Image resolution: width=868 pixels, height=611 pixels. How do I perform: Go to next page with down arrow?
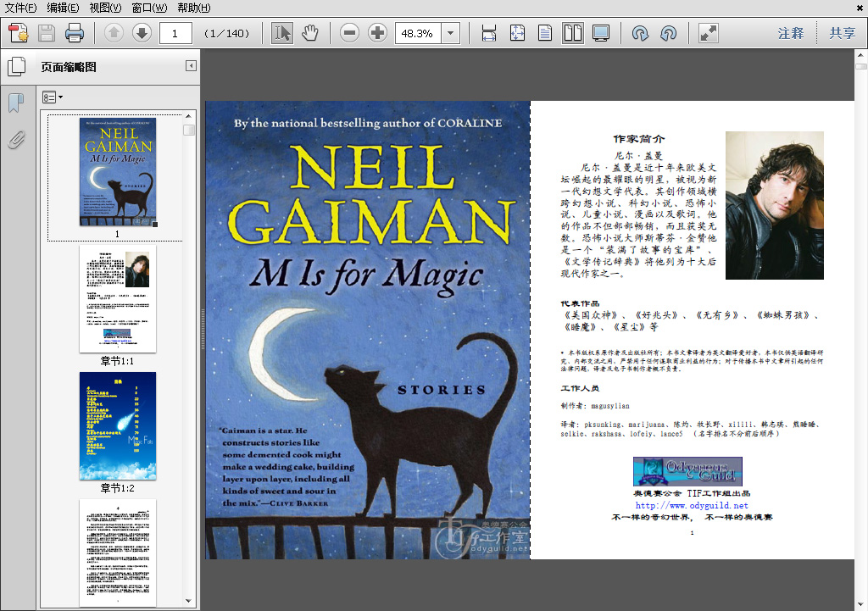pyautogui.click(x=142, y=33)
